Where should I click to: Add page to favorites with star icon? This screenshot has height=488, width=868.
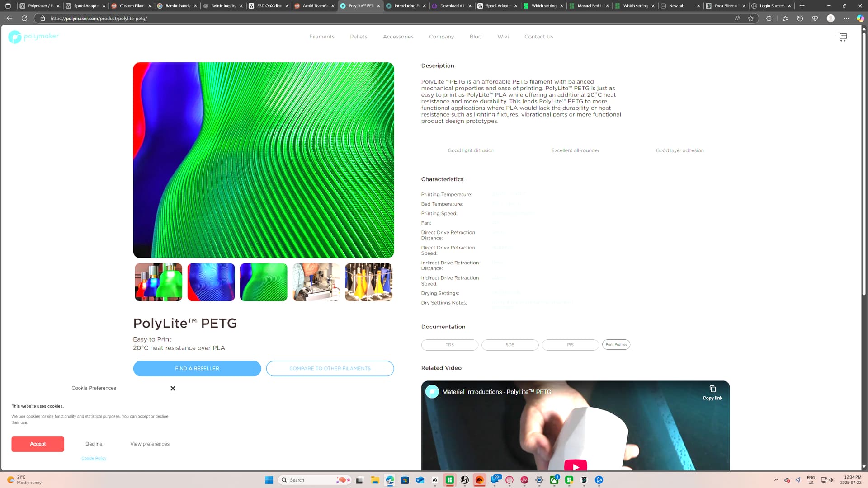pos(751,19)
